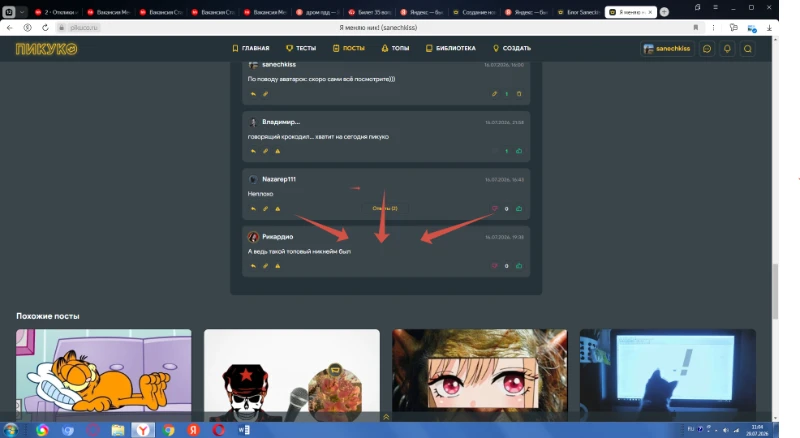Expand the Ответы (2) replies under Nazarep111

click(x=385, y=208)
